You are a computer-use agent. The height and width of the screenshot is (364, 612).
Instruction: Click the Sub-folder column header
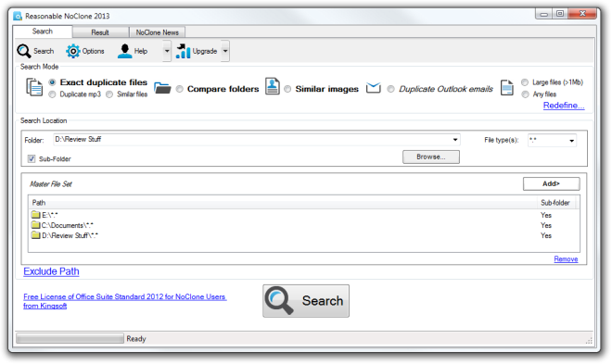[x=555, y=203]
